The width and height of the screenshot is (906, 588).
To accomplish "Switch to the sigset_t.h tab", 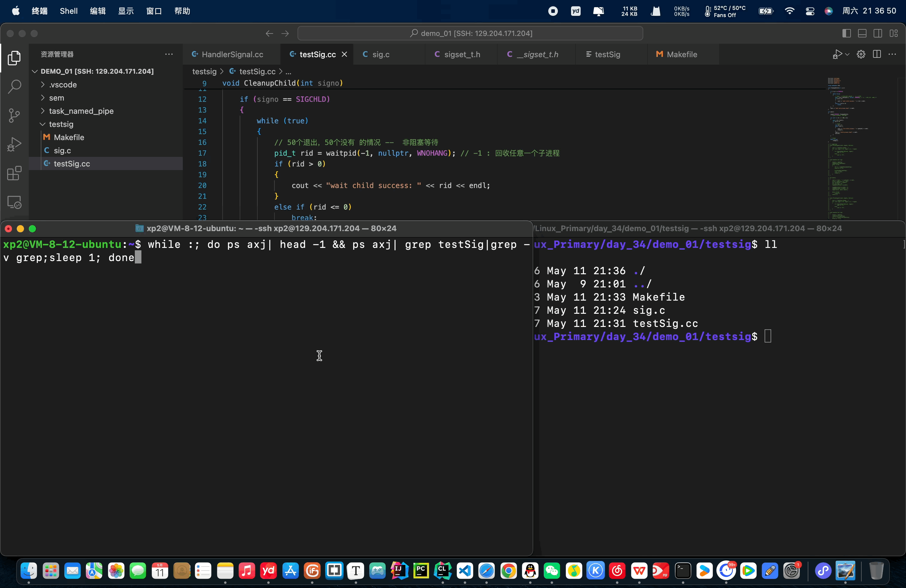I will 461,54.
